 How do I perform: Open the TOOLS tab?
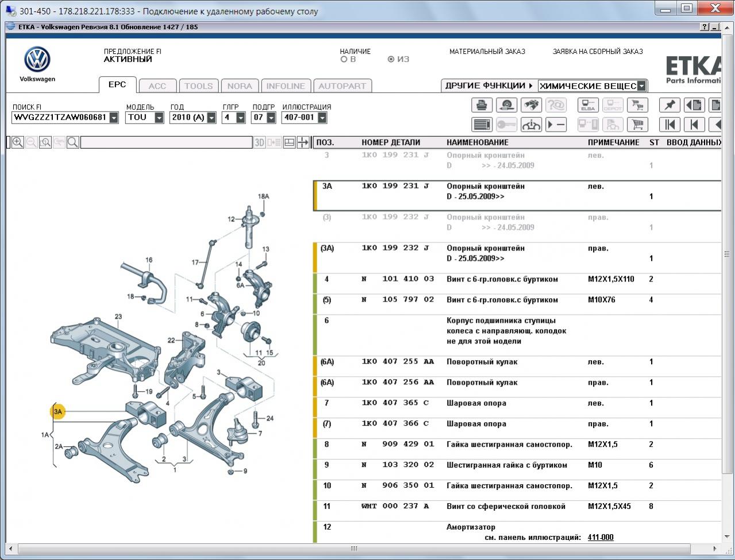pos(198,86)
